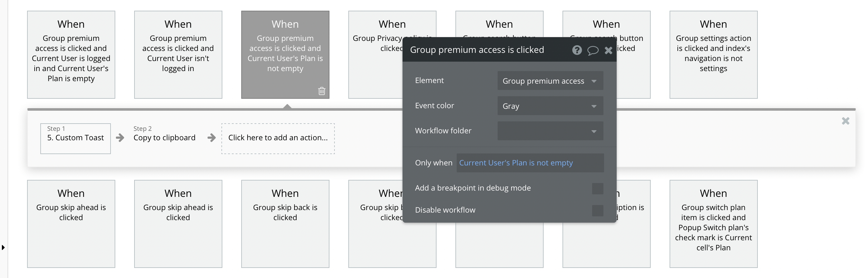Screen dimensions: 868x278
Task: Check the Disable workflow checkbox
Action: tap(597, 210)
